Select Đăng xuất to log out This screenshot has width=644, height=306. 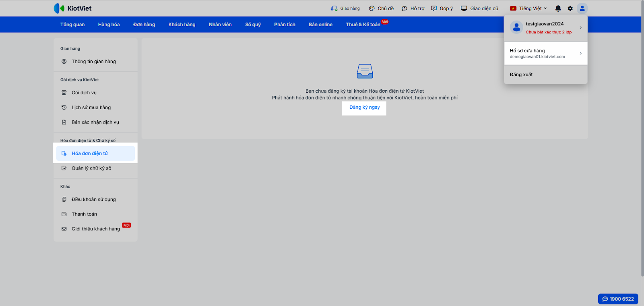(x=521, y=74)
